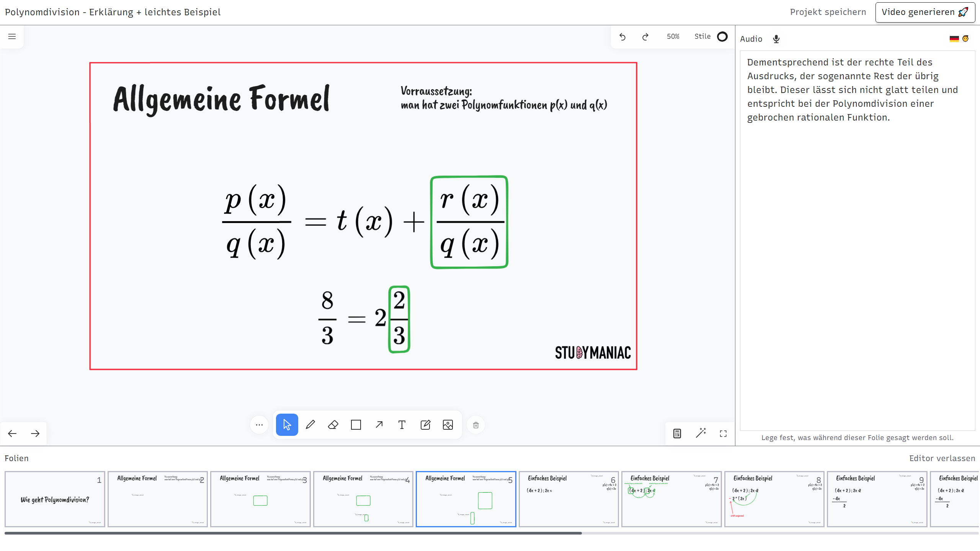
Task: Open slide 3 Allgemeine Formel thumbnail
Action: [260, 499]
